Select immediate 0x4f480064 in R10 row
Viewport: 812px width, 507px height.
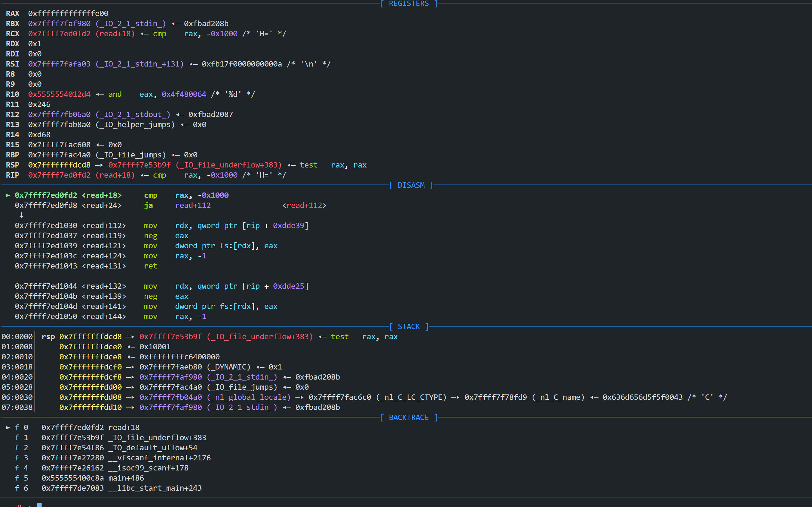[x=184, y=94]
